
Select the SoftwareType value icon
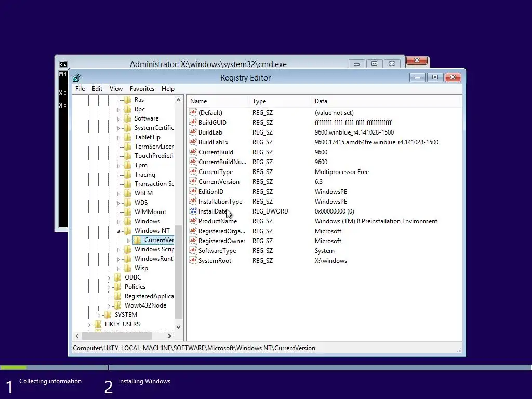(193, 250)
